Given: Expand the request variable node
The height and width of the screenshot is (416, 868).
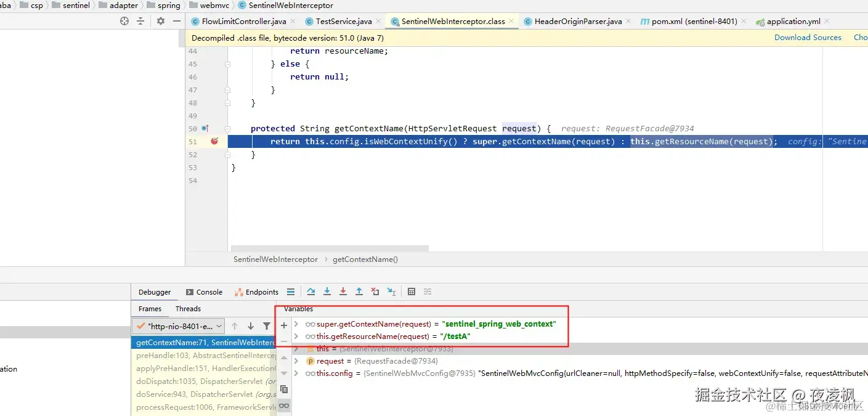Looking at the screenshot, I should click(x=296, y=361).
